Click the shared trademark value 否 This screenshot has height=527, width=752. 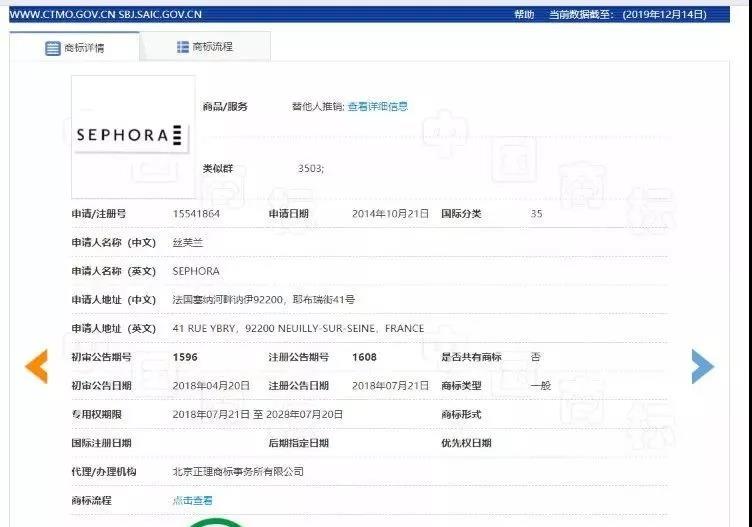point(536,357)
